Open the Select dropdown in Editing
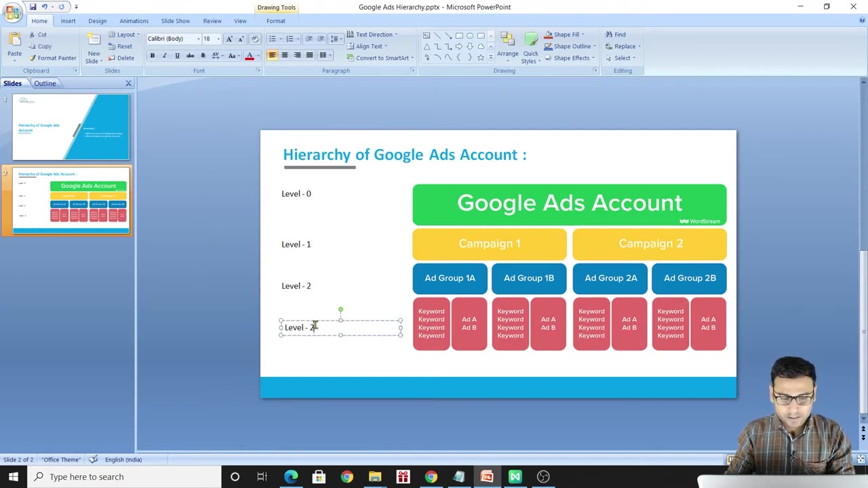This screenshot has height=488, width=868. (x=620, y=58)
